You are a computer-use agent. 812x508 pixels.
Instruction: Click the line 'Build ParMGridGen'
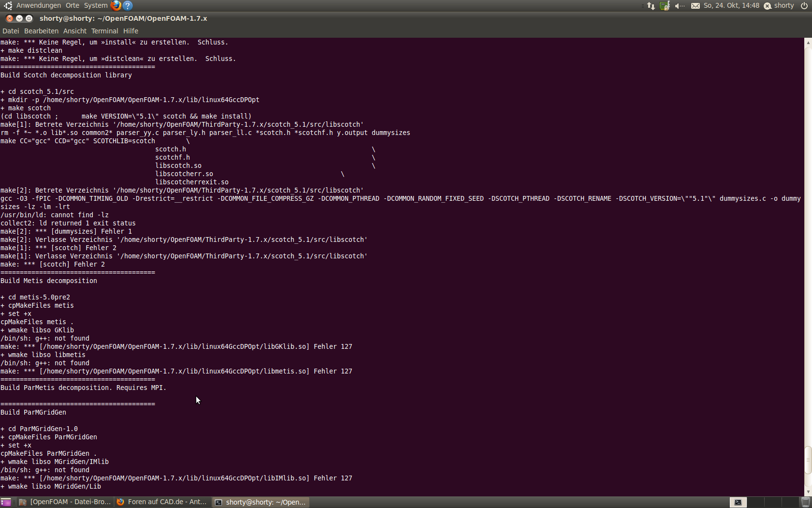[x=33, y=412]
